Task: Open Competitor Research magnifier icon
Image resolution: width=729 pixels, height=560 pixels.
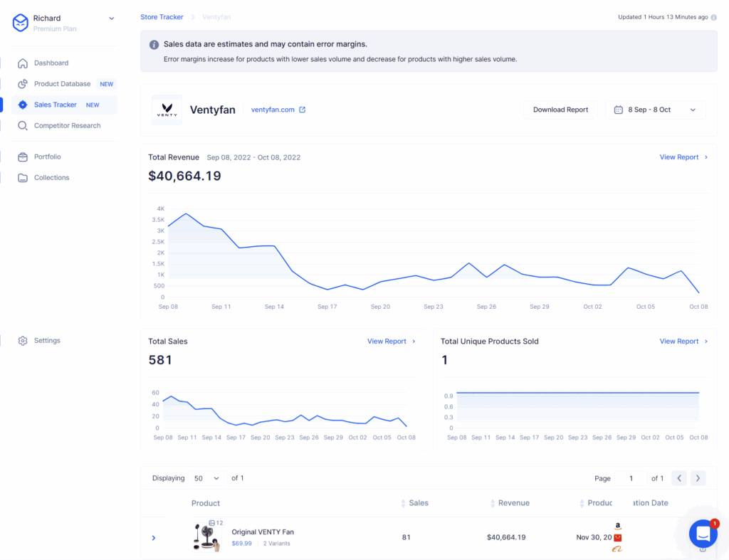Action: click(23, 126)
